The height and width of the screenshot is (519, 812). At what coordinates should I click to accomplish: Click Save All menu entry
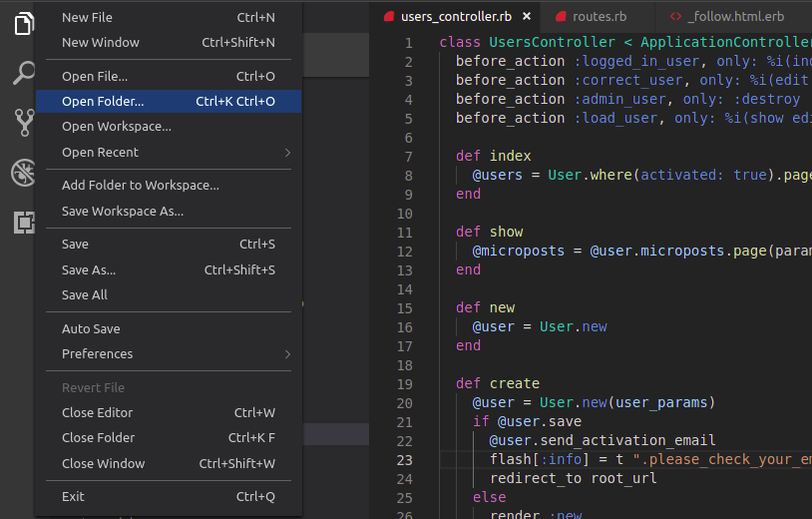coord(169,294)
